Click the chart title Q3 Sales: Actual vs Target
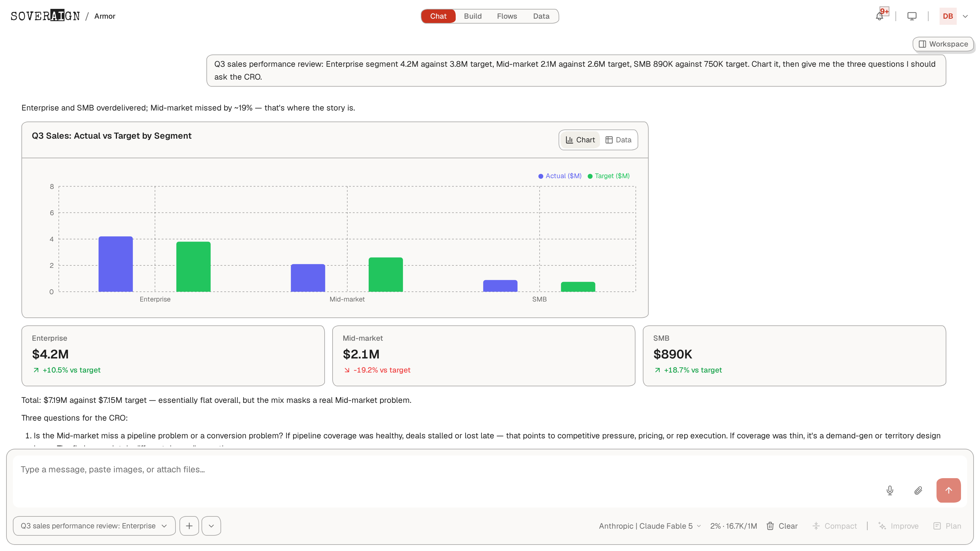This screenshot has height=551, width=980. [x=111, y=136]
